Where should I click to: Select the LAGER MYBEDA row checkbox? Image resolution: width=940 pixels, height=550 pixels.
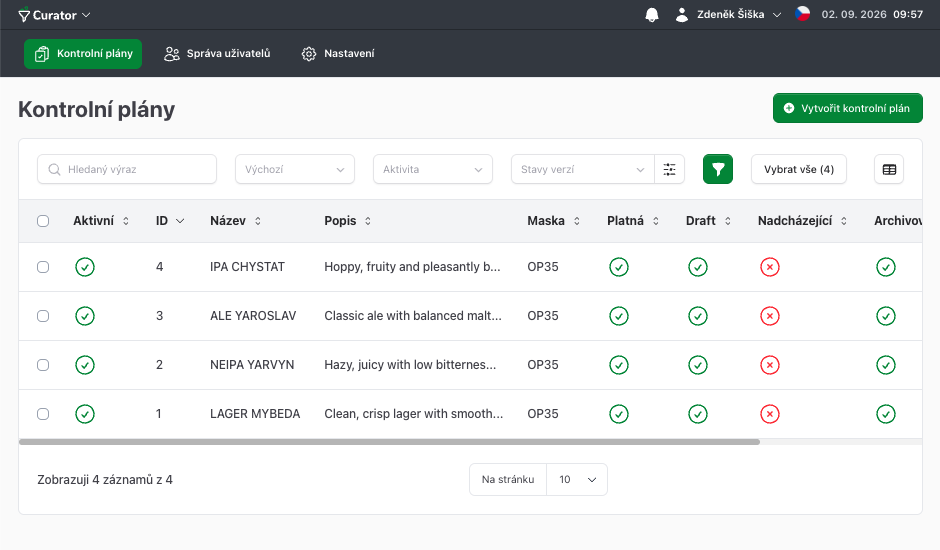pyautogui.click(x=43, y=414)
